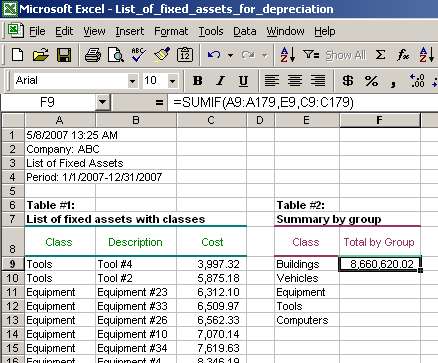Click the calendar date icon in the toolbar
This screenshot has height=363, width=438.
tap(185, 55)
